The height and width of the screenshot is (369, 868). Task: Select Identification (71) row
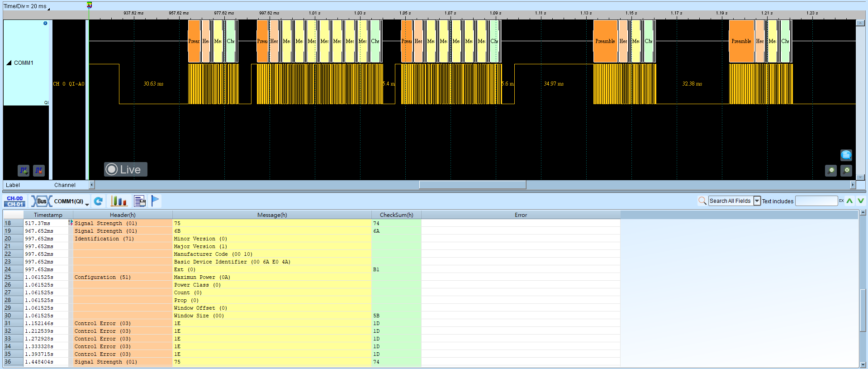click(312, 239)
